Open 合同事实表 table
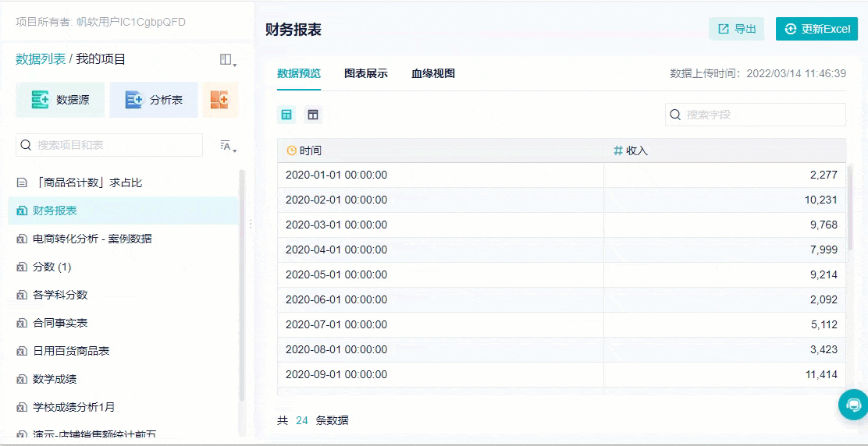Image resolution: width=868 pixels, height=446 pixels. coord(123,323)
